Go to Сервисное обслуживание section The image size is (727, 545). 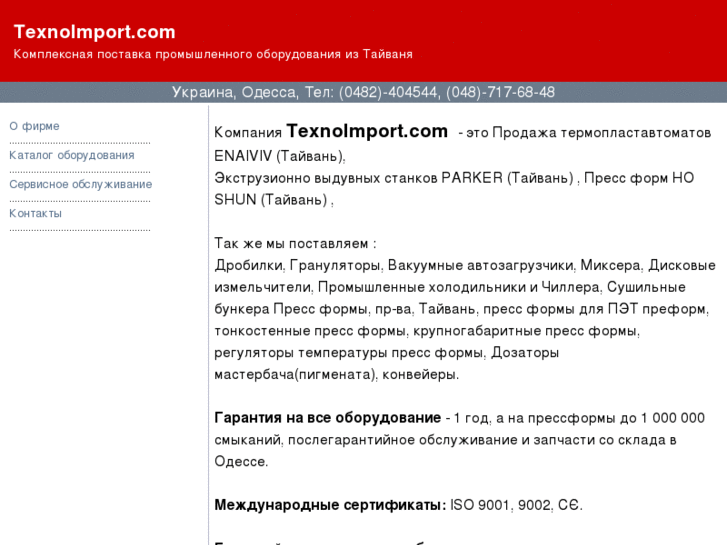(81, 185)
